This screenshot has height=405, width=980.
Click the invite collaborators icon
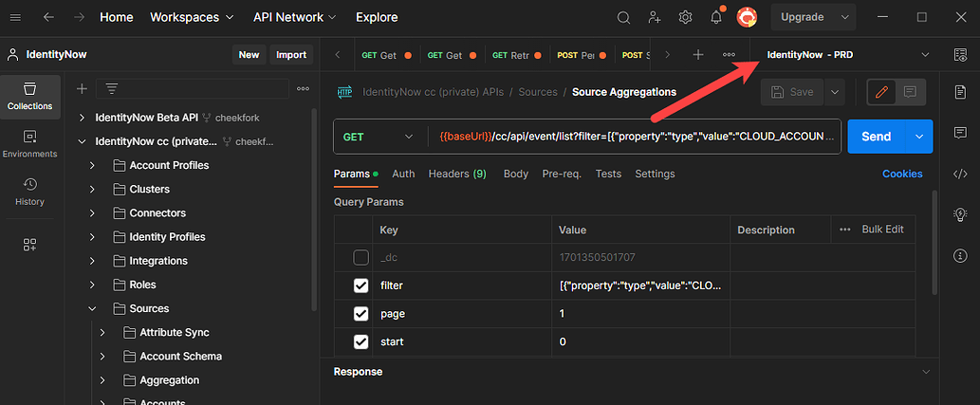655,17
